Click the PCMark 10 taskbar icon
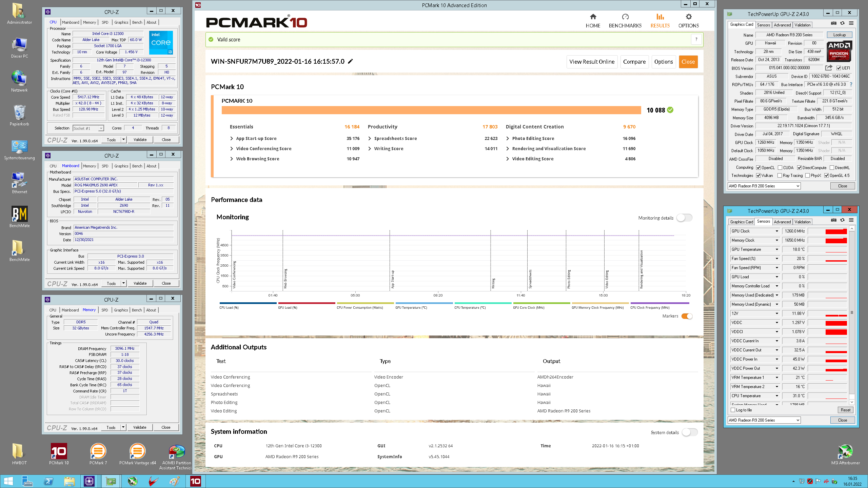This screenshot has width=868, height=488. pyautogui.click(x=196, y=481)
